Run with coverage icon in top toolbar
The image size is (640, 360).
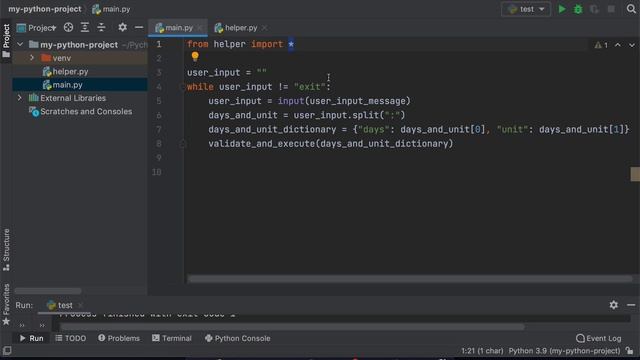594,9
